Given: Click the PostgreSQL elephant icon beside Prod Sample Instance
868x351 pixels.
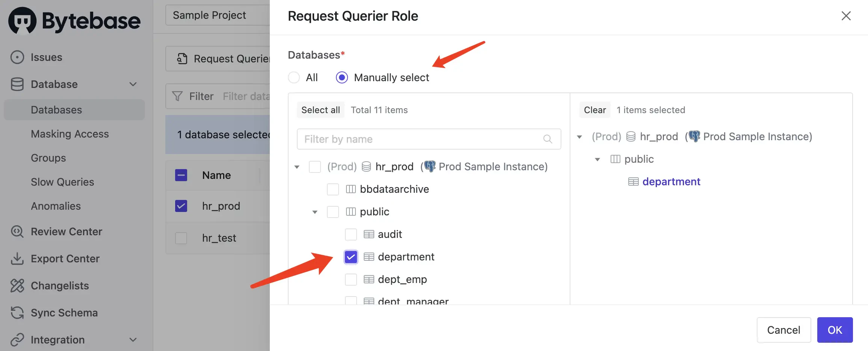Looking at the screenshot, I should pos(429,166).
